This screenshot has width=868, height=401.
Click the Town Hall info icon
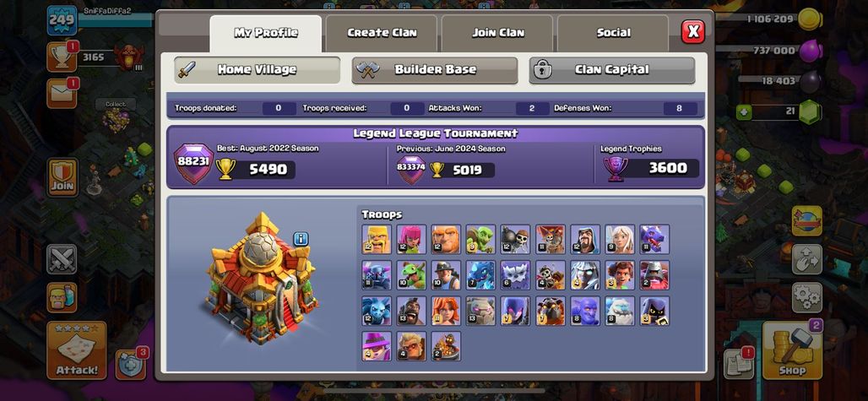[301, 239]
